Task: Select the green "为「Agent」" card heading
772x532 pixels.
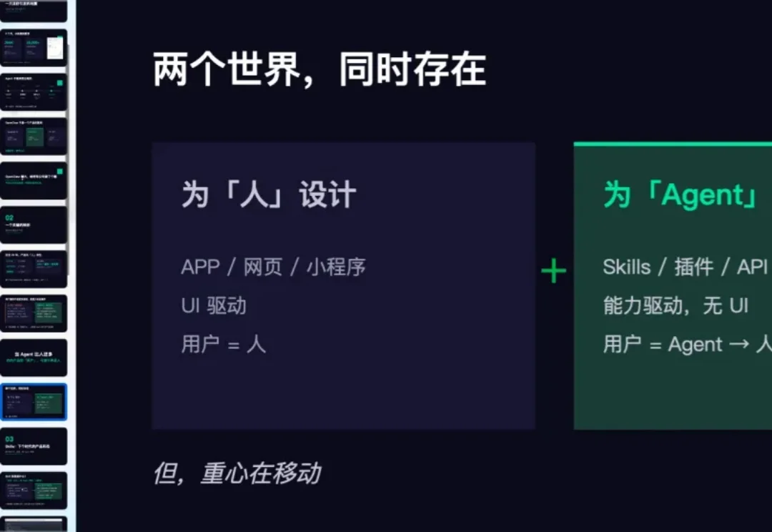Action: tap(681, 195)
